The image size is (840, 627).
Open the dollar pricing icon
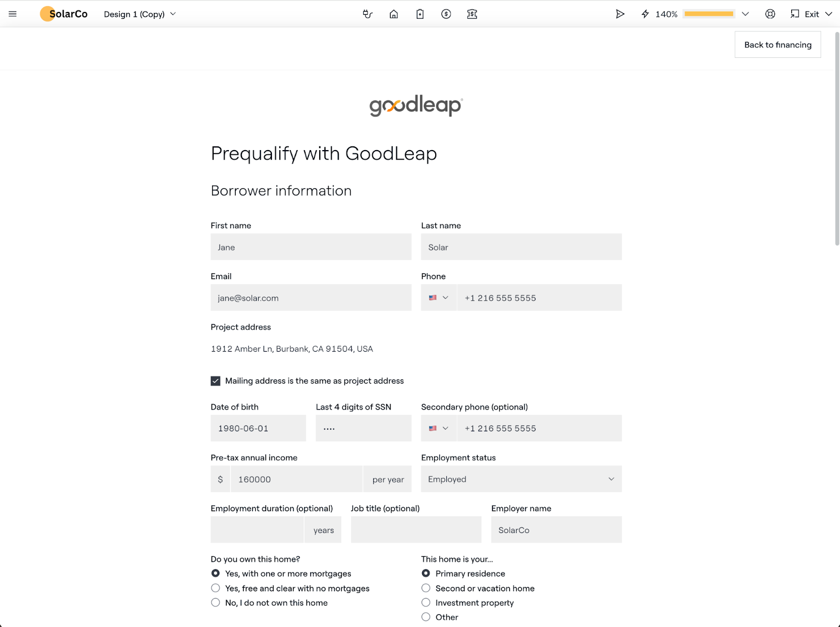point(446,14)
